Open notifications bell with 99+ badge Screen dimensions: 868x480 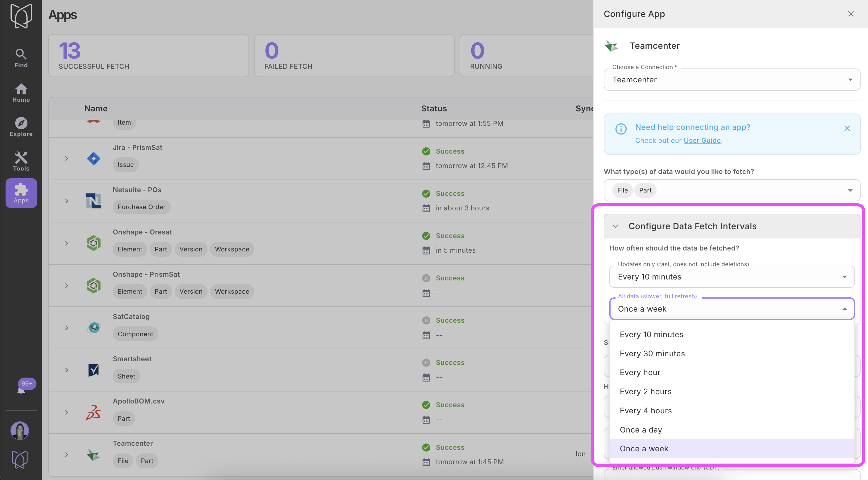click(x=21, y=390)
